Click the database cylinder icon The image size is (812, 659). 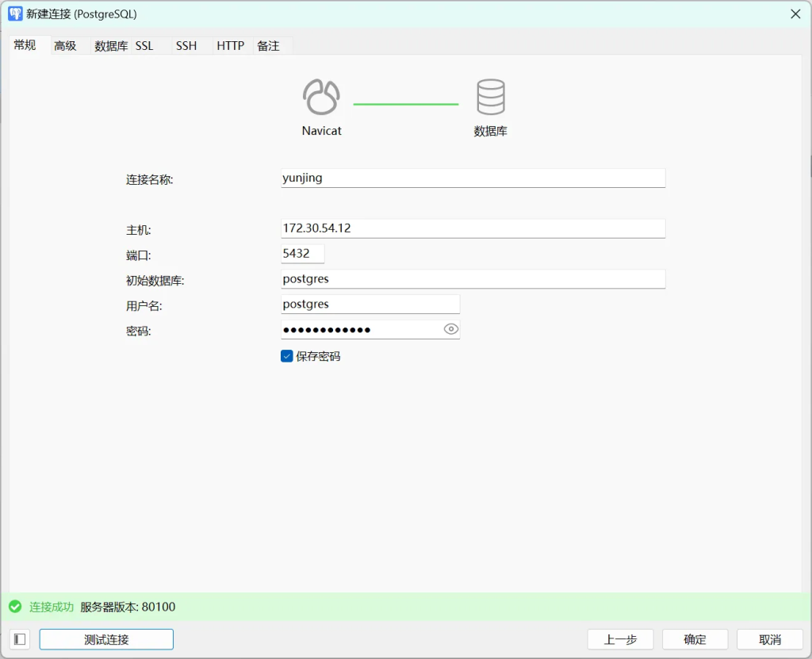coord(490,98)
